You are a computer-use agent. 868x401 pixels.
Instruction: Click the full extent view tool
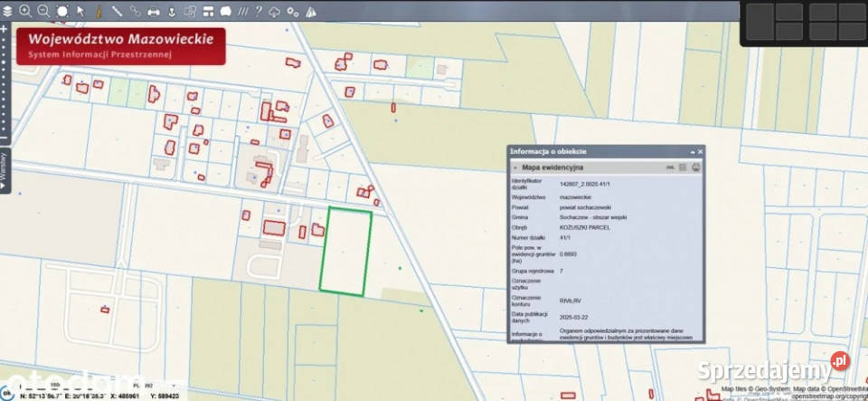tap(62, 11)
